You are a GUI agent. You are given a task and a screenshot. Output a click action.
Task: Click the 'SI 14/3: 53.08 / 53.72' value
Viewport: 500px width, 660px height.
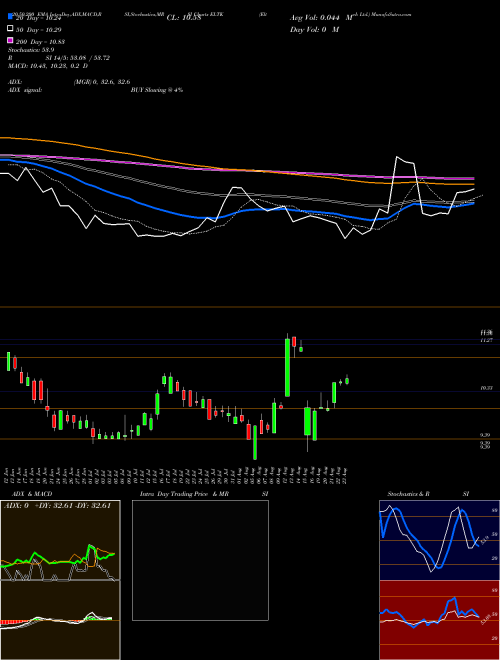tap(78, 58)
